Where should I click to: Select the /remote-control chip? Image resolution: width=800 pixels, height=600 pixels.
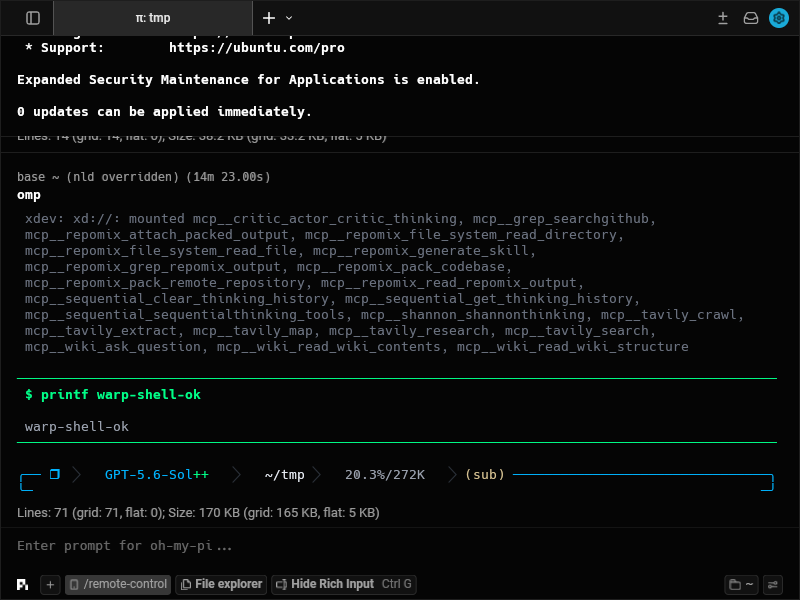[x=118, y=584]
